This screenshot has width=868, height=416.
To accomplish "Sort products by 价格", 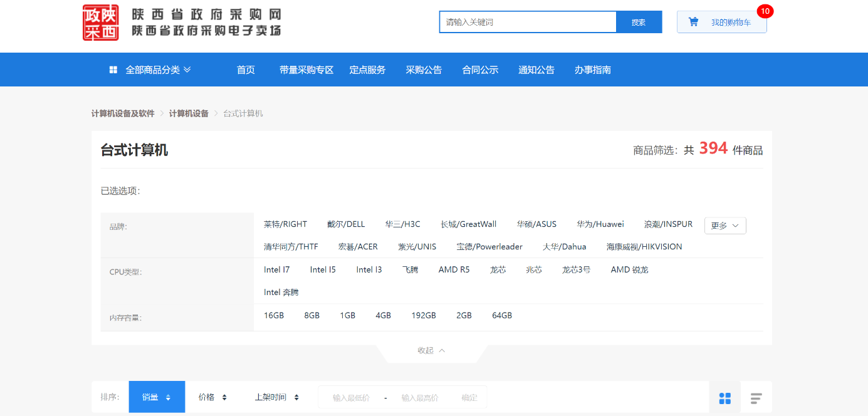I will click(x=212, y=397).
